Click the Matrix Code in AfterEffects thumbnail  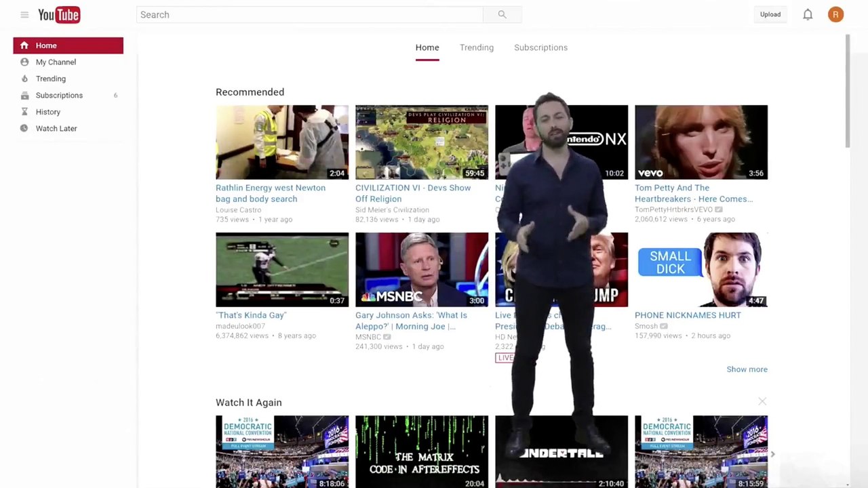coord(422,451)
